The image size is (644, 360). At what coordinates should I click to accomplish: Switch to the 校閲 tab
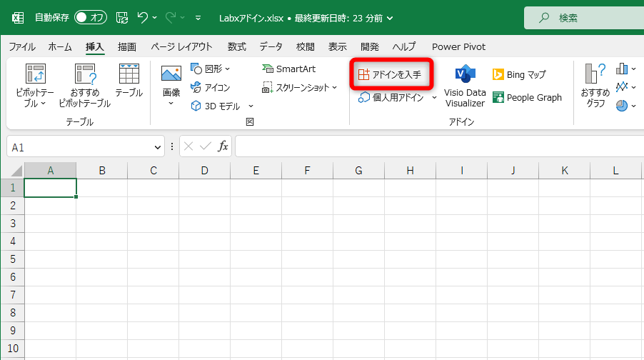coord(305,47)
